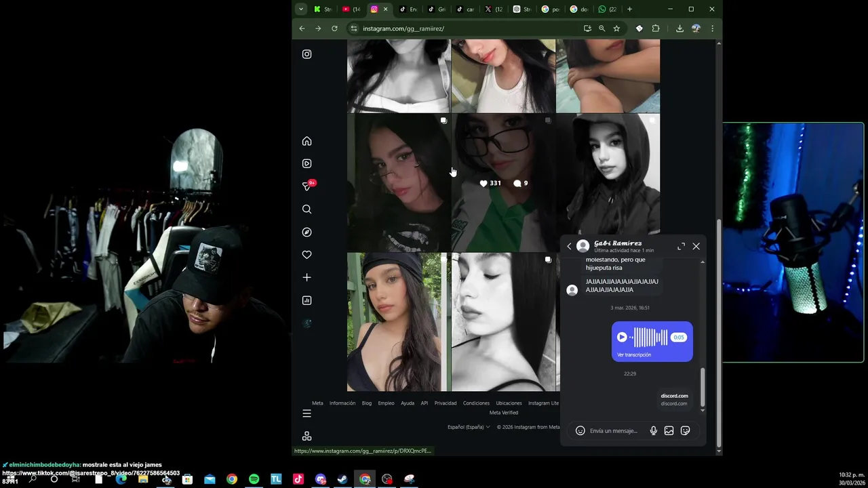Open the More hamburger menu in sidebar

tap(307, 413)
